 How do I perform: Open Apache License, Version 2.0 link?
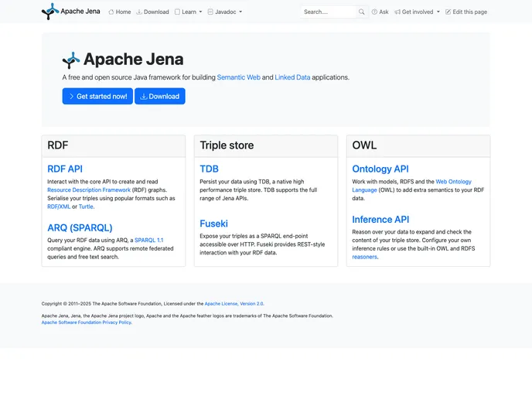tap(234, 304)
